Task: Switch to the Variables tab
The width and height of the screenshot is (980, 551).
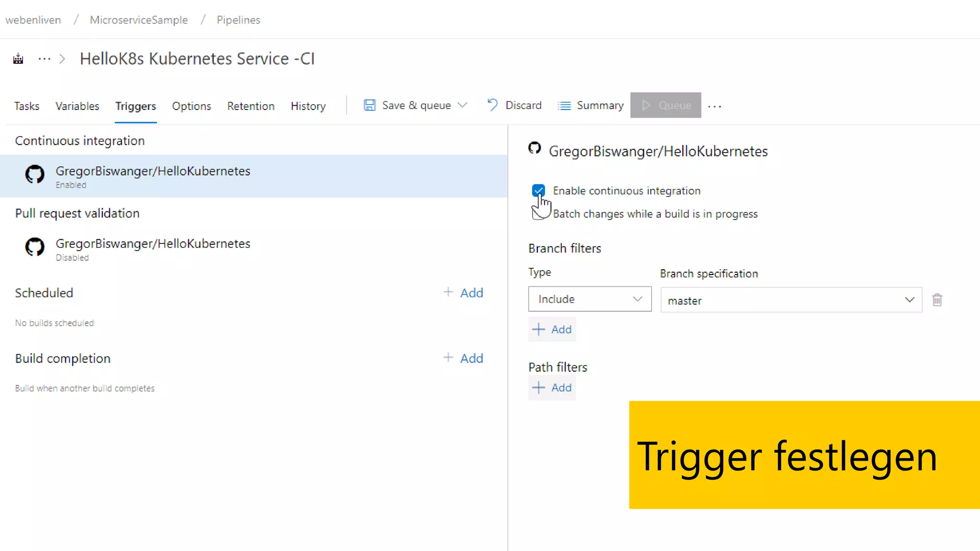Action: [x=77, y=106]
